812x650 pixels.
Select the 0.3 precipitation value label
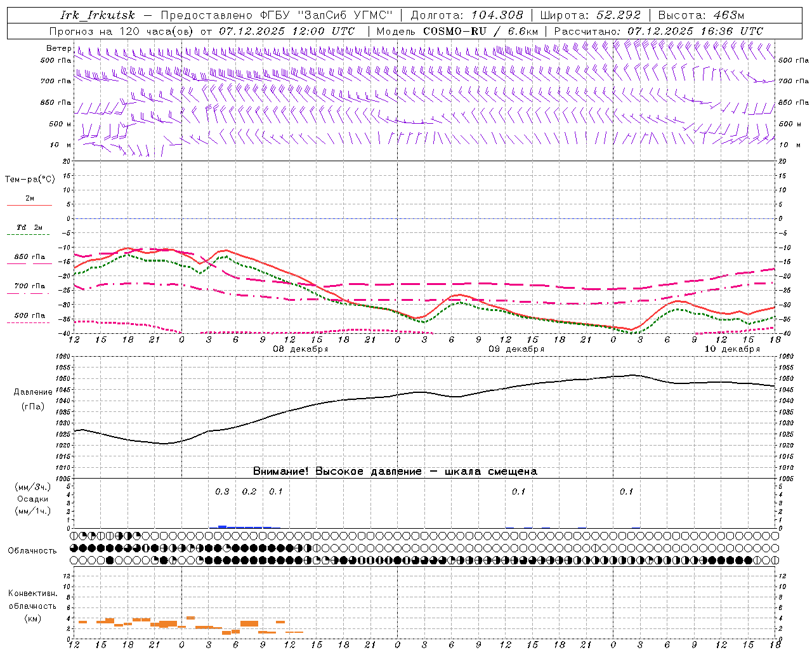click(x=222, y=491)
